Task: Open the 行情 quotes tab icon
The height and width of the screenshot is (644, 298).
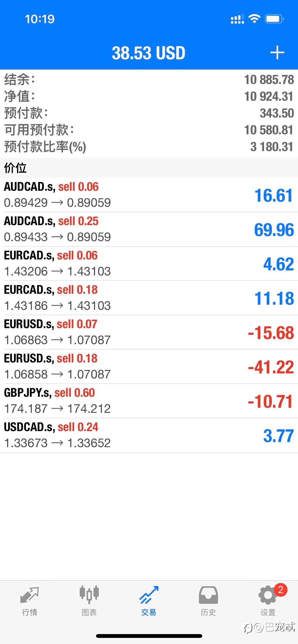Action: [x=30, y=595]
